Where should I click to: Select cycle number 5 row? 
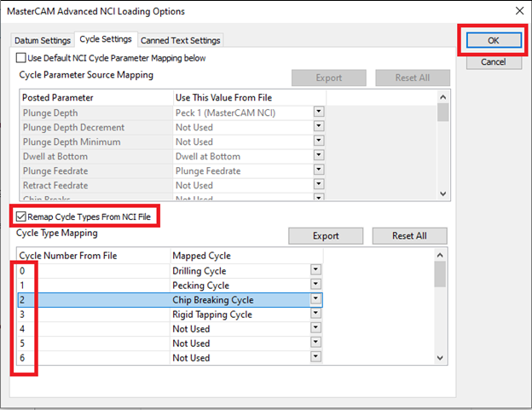170,344
